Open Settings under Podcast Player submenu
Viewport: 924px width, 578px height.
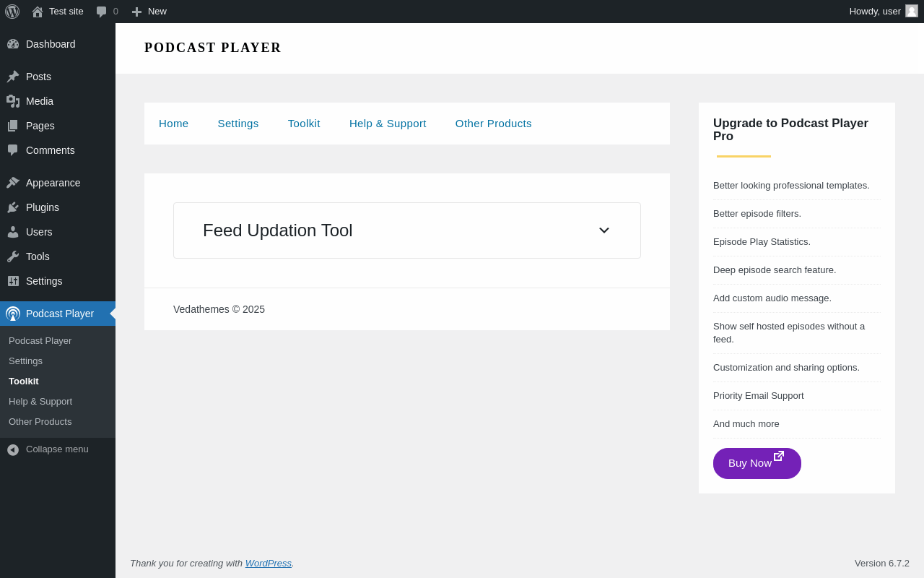click(26, 361)
